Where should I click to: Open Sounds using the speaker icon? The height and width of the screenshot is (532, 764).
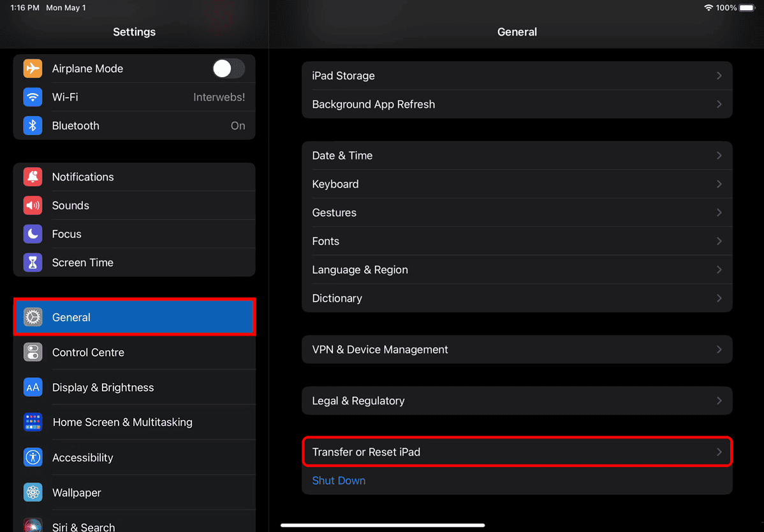33,205
